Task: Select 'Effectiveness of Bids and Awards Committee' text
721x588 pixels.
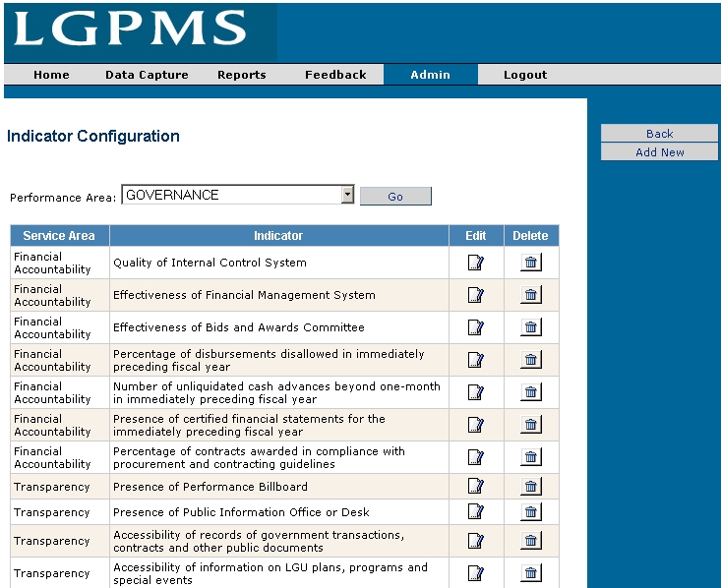Action: click(x=239, y=327)
